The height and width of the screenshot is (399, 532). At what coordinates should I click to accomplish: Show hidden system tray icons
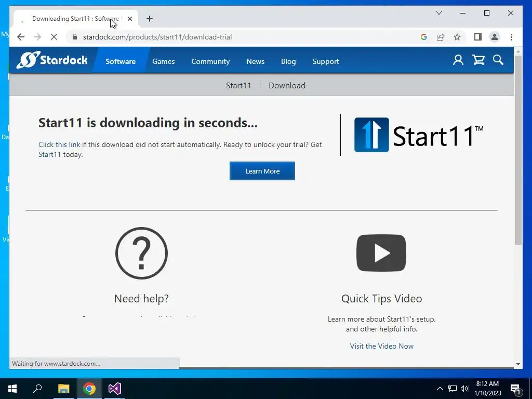pyautogui.click(x=440, y=389)
